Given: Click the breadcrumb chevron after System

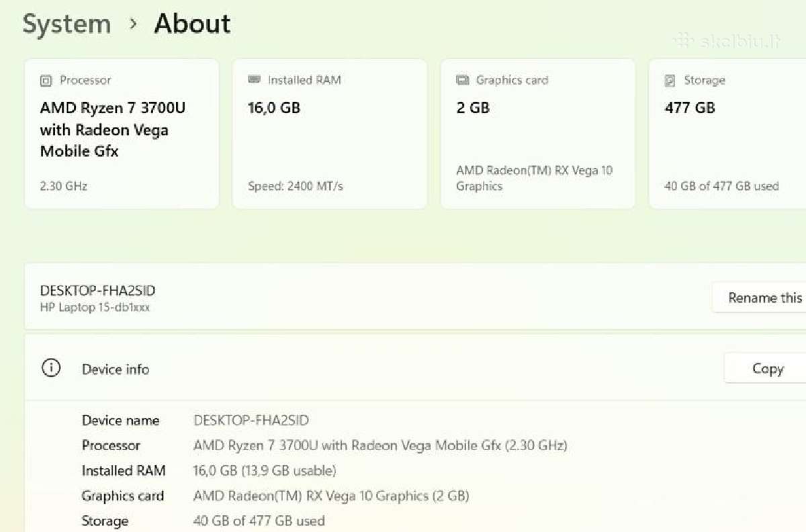Looking at the screenshot, I should (133, 24).
